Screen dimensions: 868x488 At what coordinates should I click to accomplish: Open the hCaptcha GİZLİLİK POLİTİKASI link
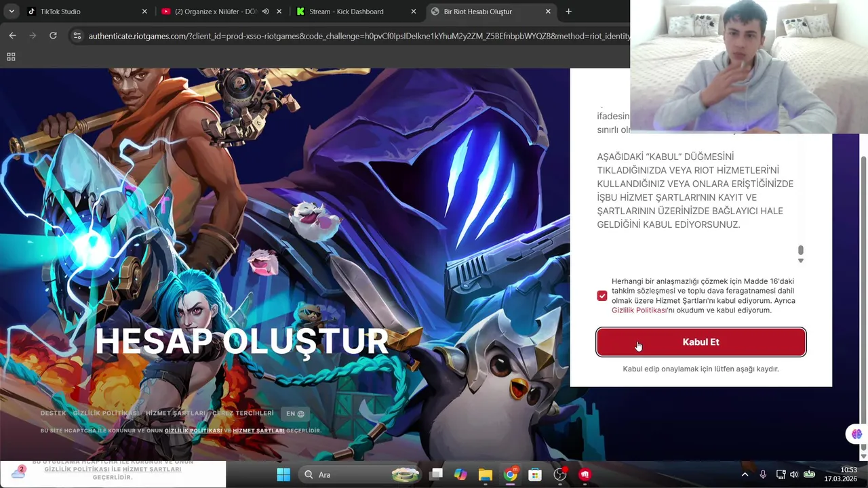[193, 430]
